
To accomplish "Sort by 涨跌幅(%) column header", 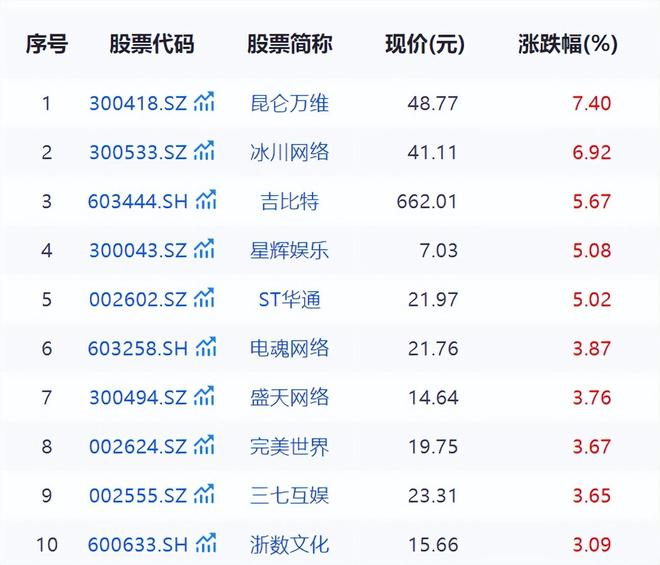I will click(567, 44).
